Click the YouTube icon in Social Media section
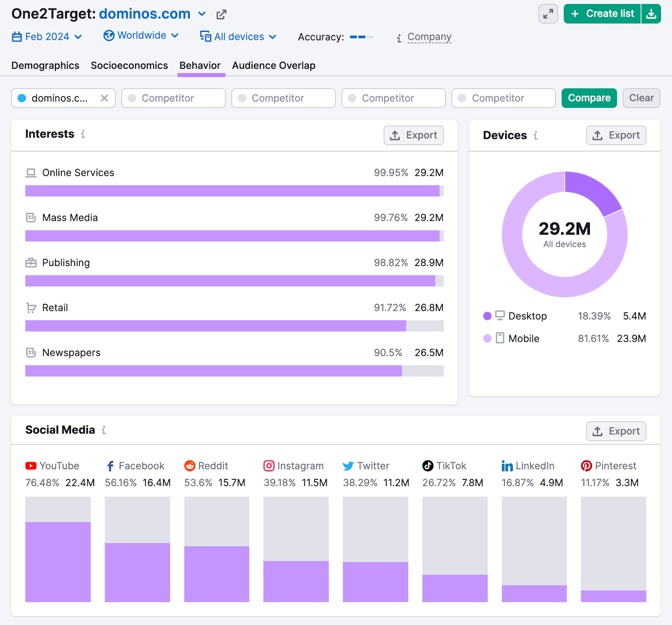Screen dimensions: 672x625 [x=30, y=466]
